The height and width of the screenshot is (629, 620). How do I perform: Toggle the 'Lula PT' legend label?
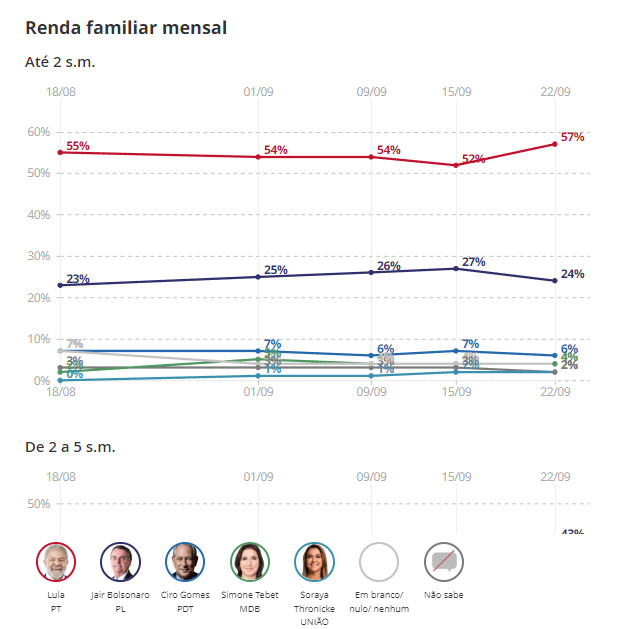point(57,600)
